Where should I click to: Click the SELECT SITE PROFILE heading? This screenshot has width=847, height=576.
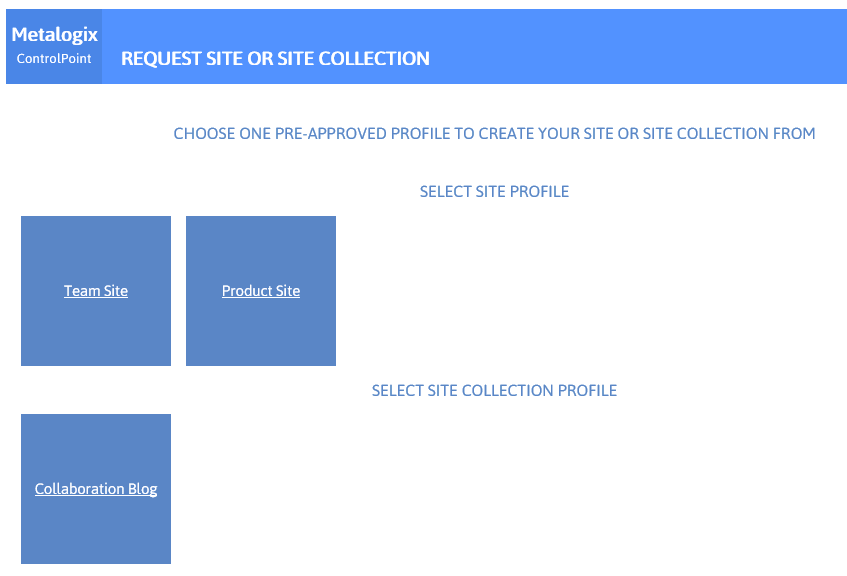coord(494,191)
